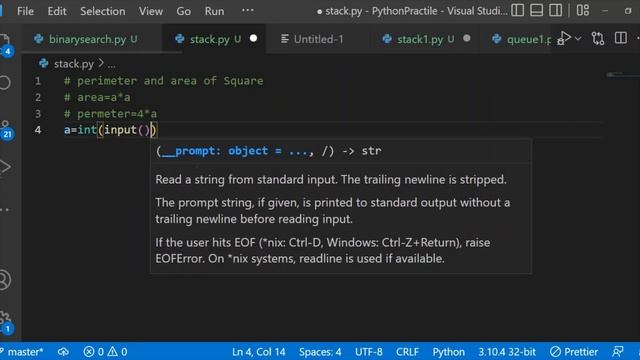Screen dimensions: 640x360
Task: Close unsaved stack1.py tab via dot
Action: click(467, 38)
